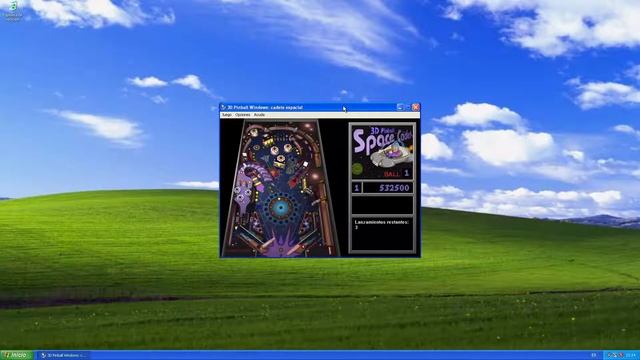The width and height of the screenshot is (640, 360).
Task: Close the 3D Pinball window
Action: pos(416,107)
